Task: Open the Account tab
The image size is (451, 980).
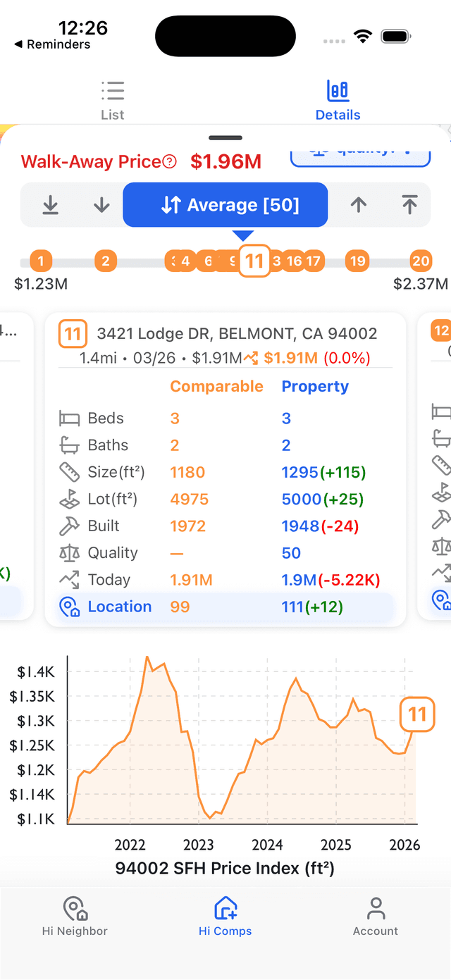Action: pyautogui.click(x=376, y=917)
